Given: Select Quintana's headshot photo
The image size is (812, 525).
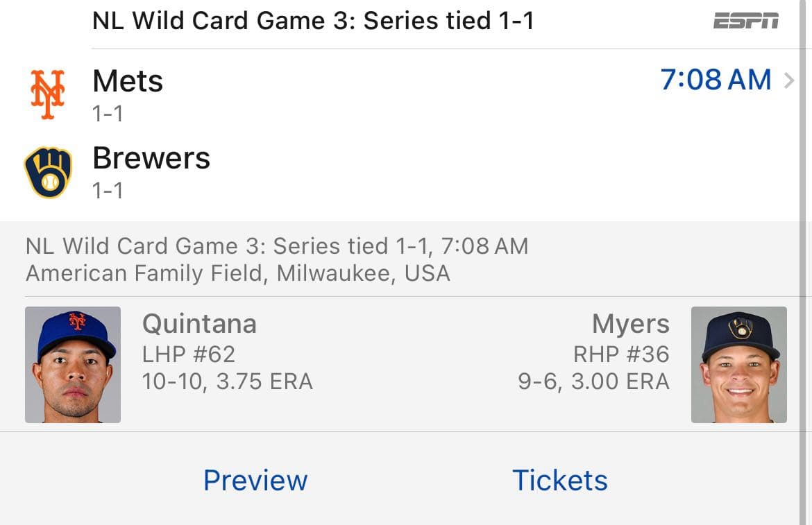Looking at the screenshot, I should (x=73, y=365).
